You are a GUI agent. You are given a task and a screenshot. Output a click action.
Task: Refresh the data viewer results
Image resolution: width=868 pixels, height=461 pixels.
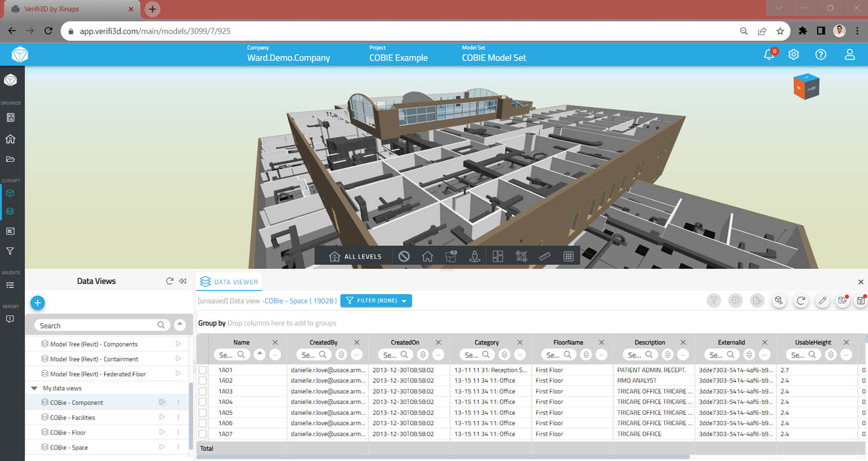(x=801, y=301)
